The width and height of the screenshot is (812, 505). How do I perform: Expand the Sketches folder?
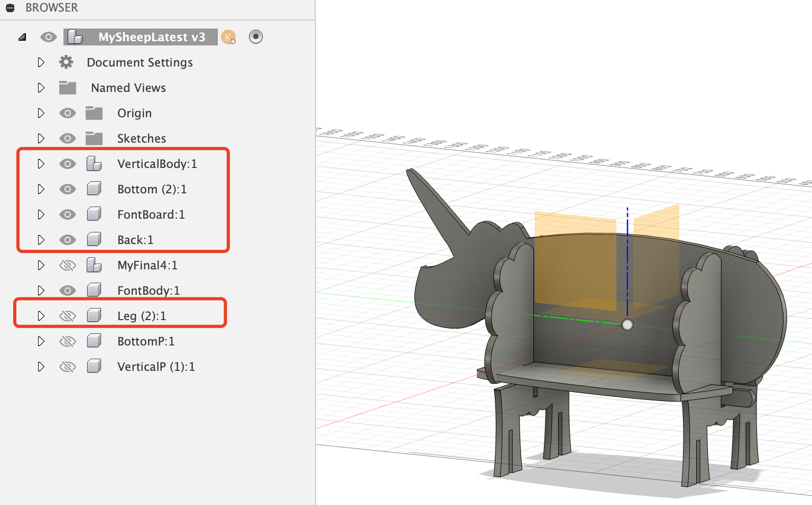41,138
